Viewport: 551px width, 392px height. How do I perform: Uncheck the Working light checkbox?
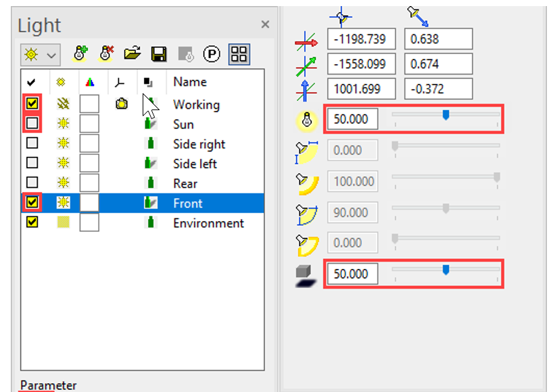32,104
